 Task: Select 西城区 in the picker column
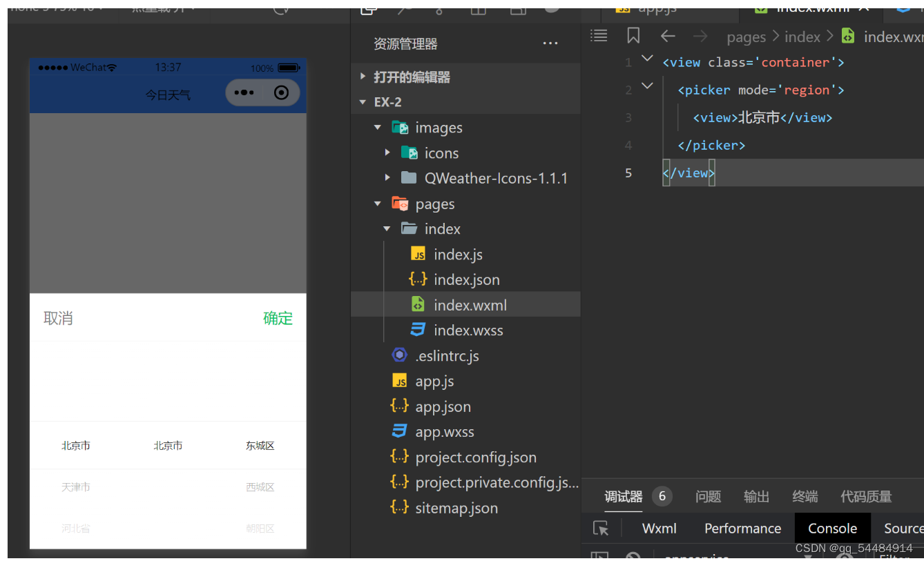[260, 487]
